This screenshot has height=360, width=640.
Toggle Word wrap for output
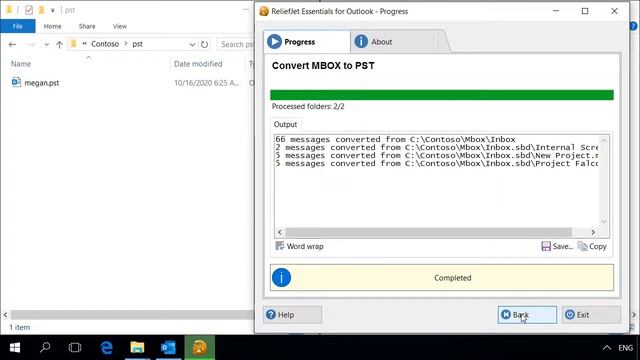pyautogui.click(x=300, y=246)
